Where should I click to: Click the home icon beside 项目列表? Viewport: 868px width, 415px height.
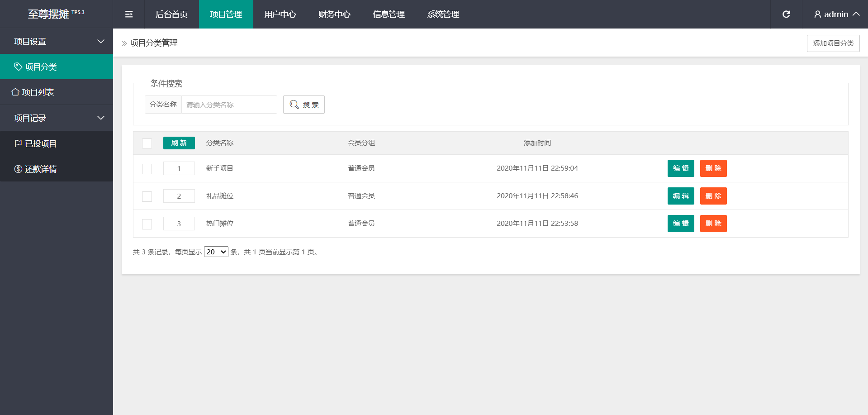[15, 92]
